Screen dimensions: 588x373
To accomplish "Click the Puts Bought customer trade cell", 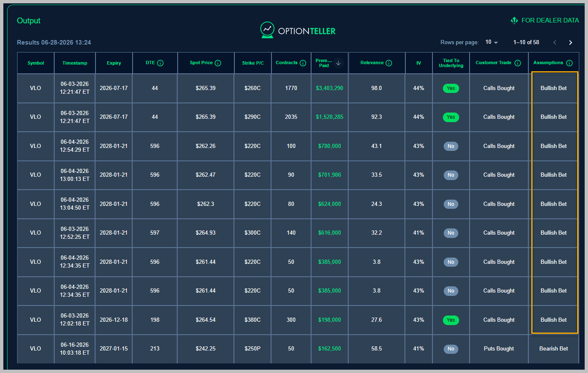I will tap(499, 348).
